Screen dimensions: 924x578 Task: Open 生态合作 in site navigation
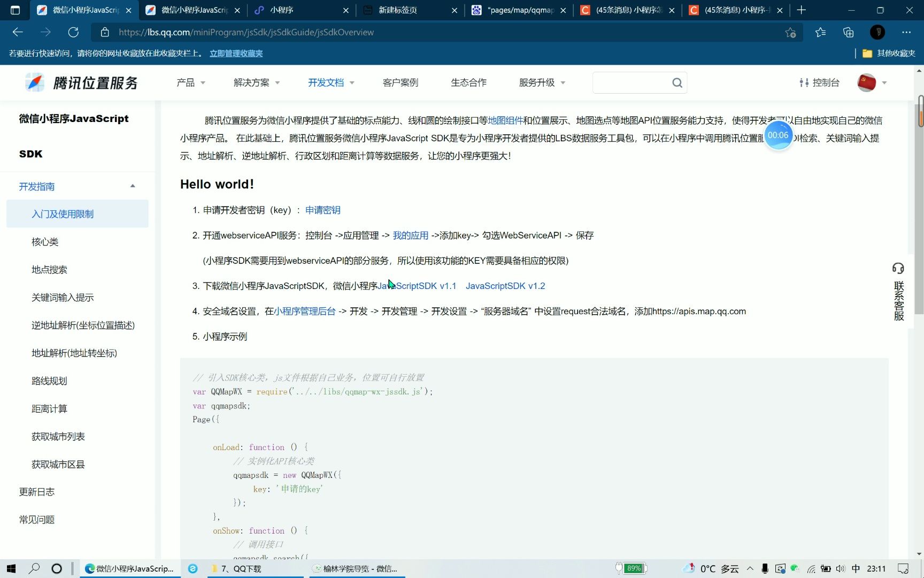tap(468, 82)
